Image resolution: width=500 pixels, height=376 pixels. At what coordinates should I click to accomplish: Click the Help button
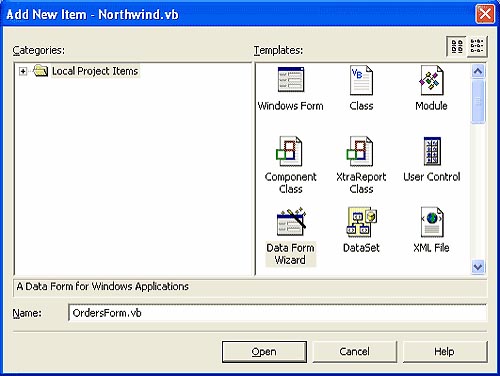click(445, 352)
